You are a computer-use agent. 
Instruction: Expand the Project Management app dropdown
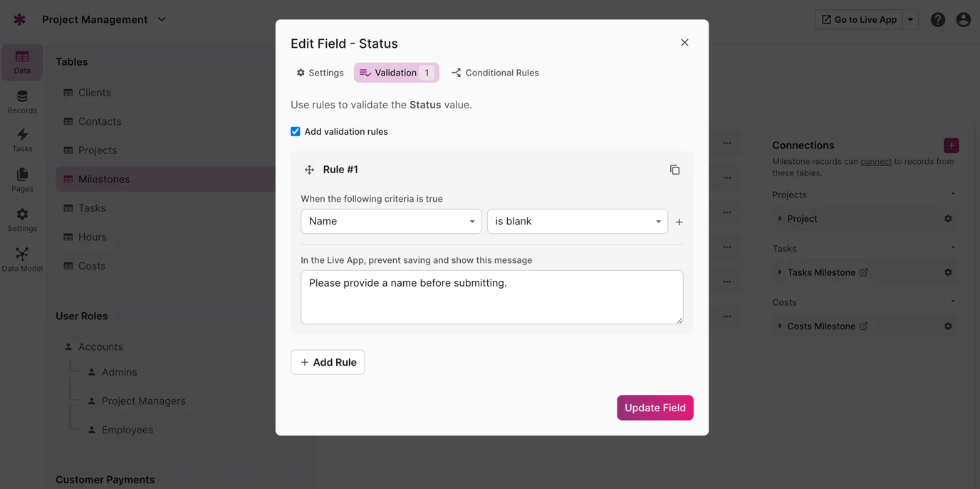162,20
